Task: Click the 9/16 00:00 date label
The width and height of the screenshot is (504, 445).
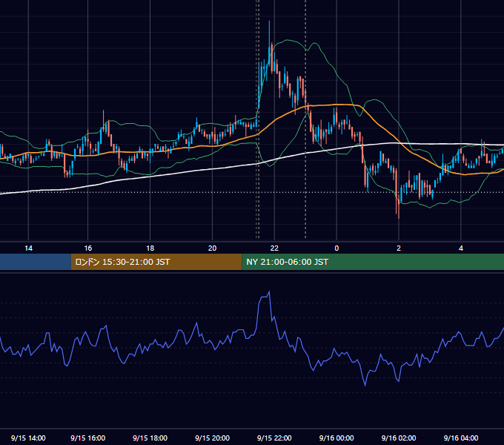Action: [336, 438]
